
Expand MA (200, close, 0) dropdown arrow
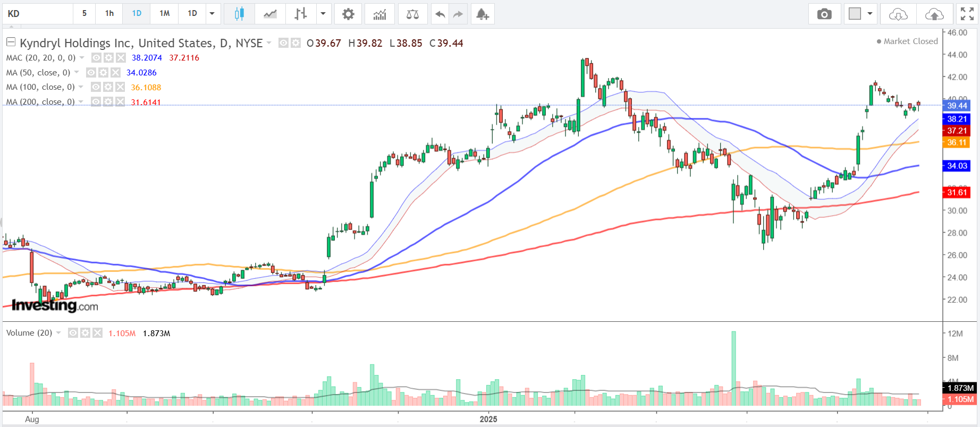coord(81,101)
